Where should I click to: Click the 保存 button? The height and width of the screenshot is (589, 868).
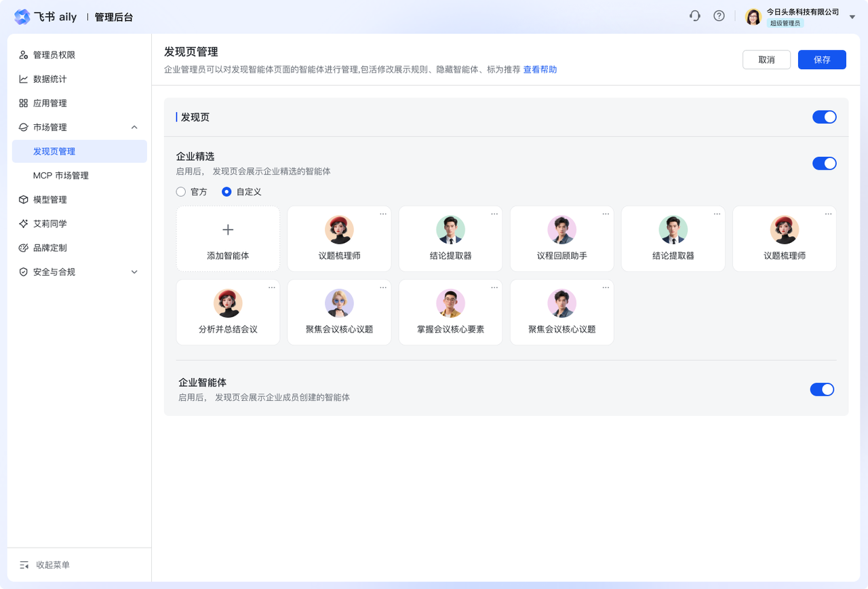(x=822, y=60)
